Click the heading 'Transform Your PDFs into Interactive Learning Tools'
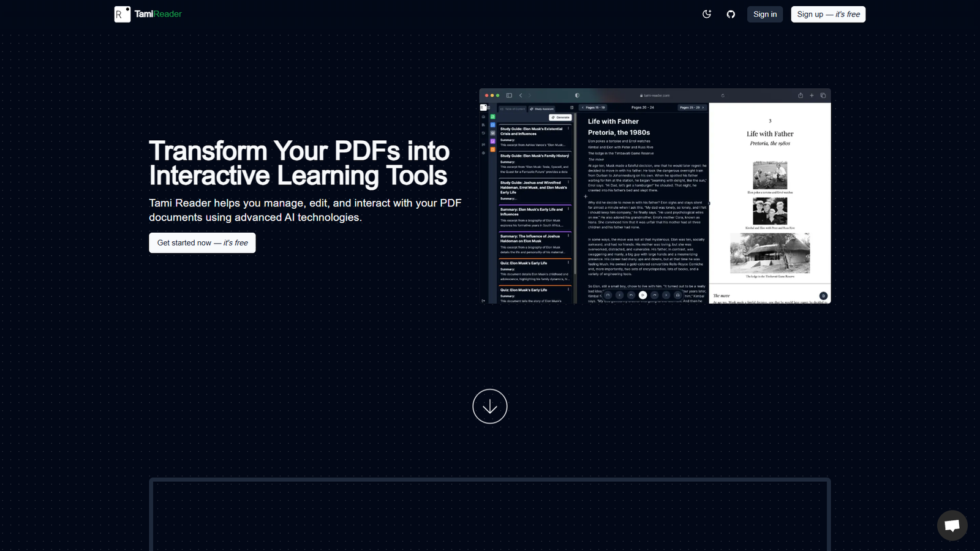The width and height of the screenshot is (980, 551). (x=300, y=163)
